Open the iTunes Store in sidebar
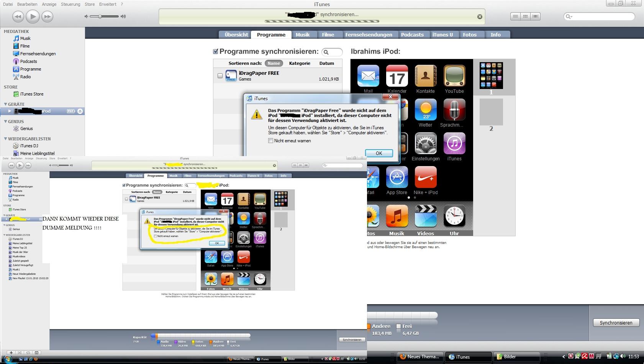Image resolution: width=644 pixels, height=364 pixels. tap(31, 94)
